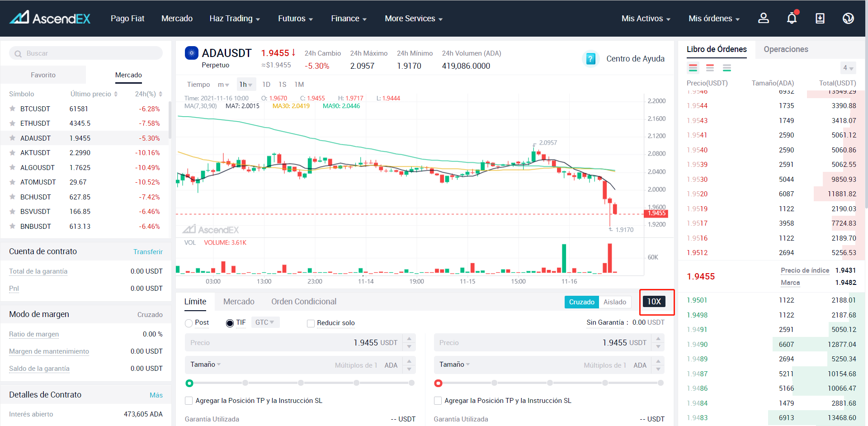Switch margin mode to Cruzado

[581, 302]
